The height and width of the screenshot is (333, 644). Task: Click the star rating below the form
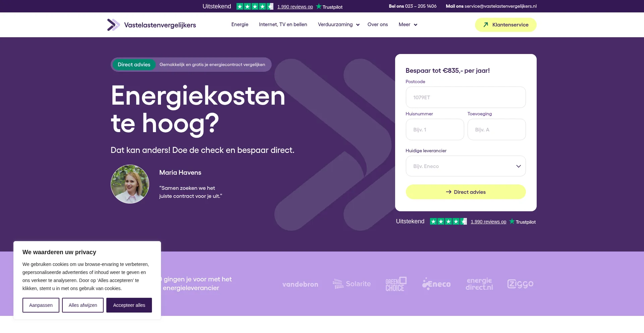pos(448,221)
